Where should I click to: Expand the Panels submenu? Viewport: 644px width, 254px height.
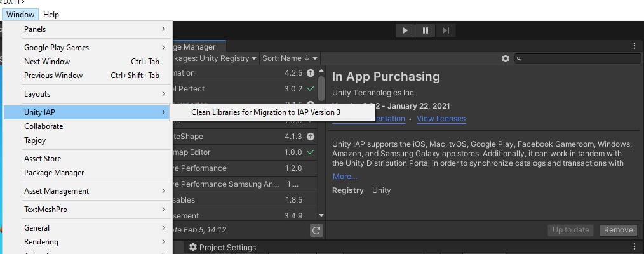(88, 29)
